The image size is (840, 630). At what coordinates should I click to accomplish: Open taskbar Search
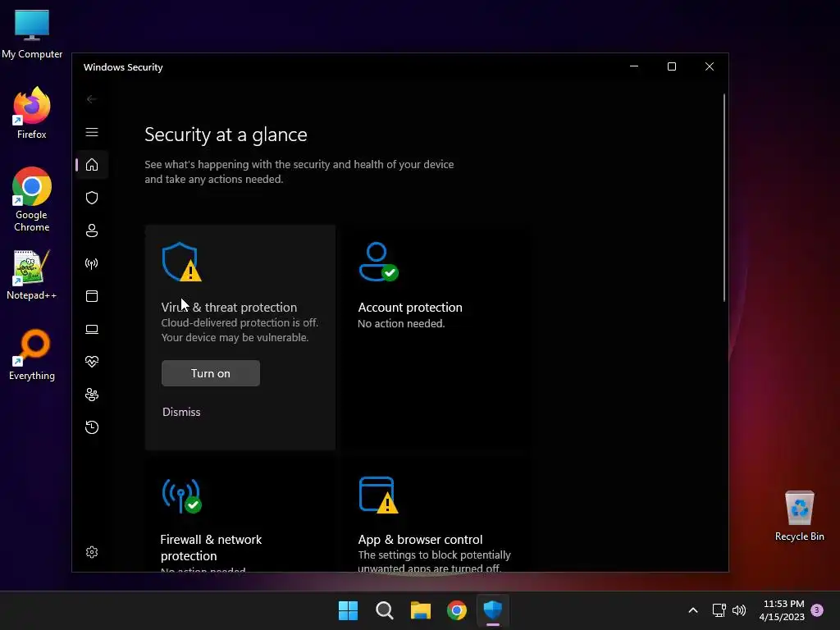385,610
